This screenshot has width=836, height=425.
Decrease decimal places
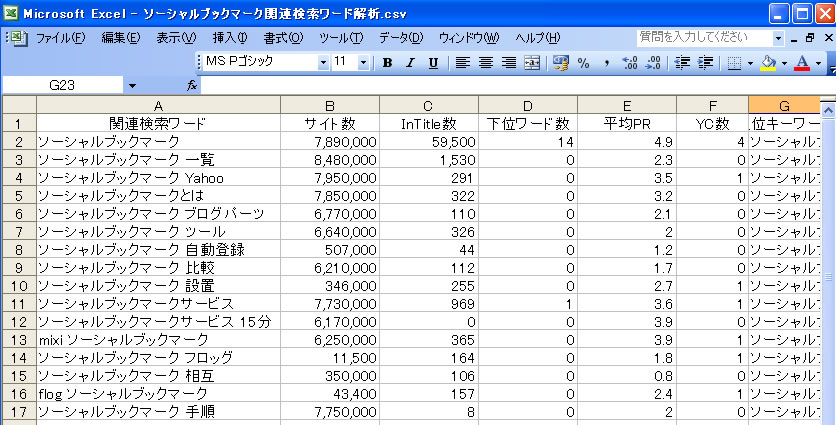(653, 63)
